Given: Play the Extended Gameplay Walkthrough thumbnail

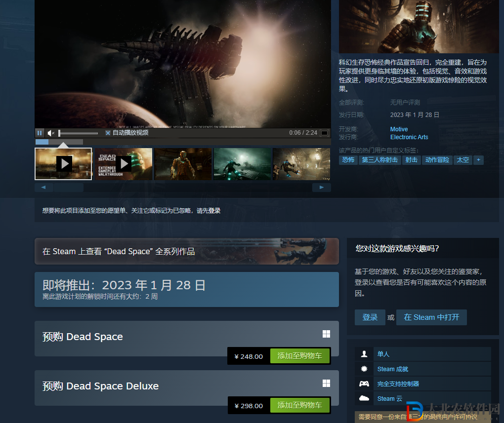Looking at the screenshot, I should 124,164.
